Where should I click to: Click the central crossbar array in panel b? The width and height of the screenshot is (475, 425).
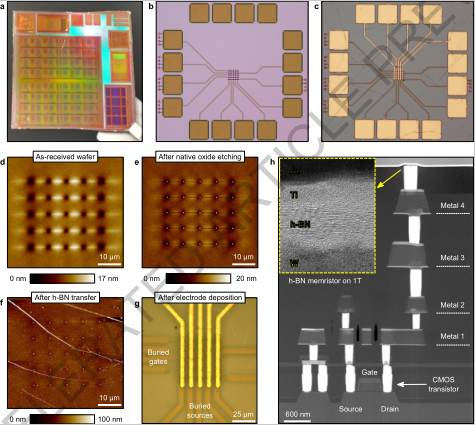tap(233, 74)
